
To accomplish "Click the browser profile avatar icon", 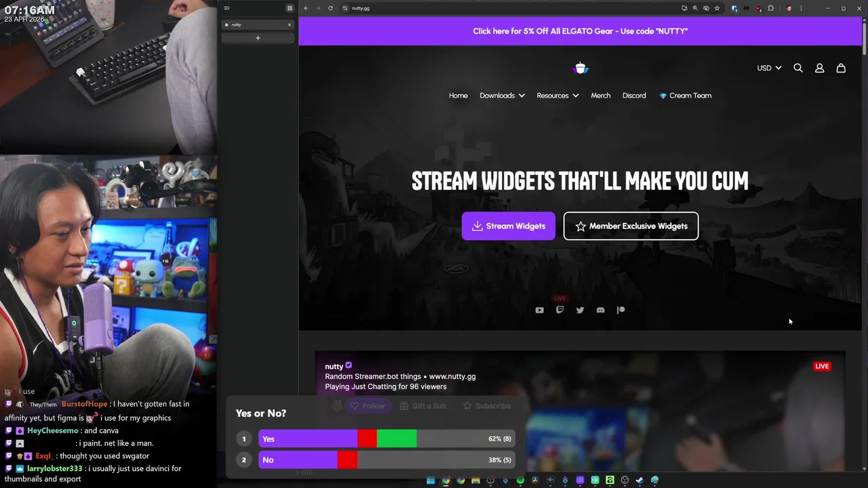I will click(789, 8).
